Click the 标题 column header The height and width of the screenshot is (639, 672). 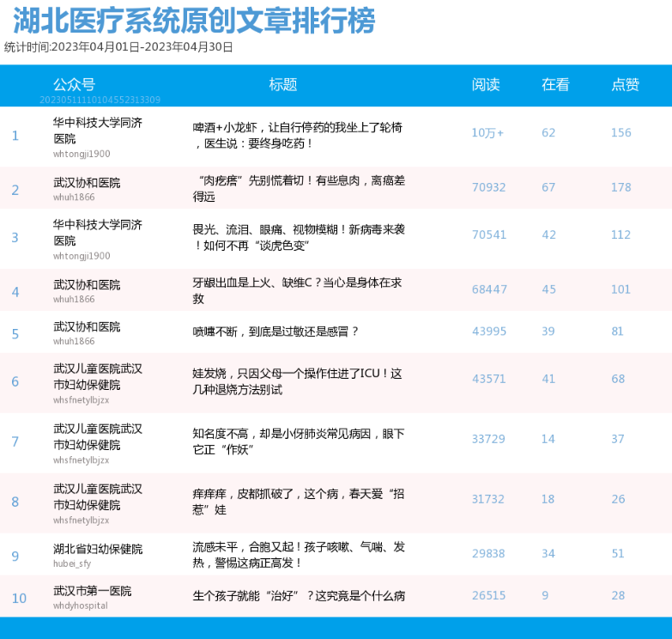click(283, 84)
